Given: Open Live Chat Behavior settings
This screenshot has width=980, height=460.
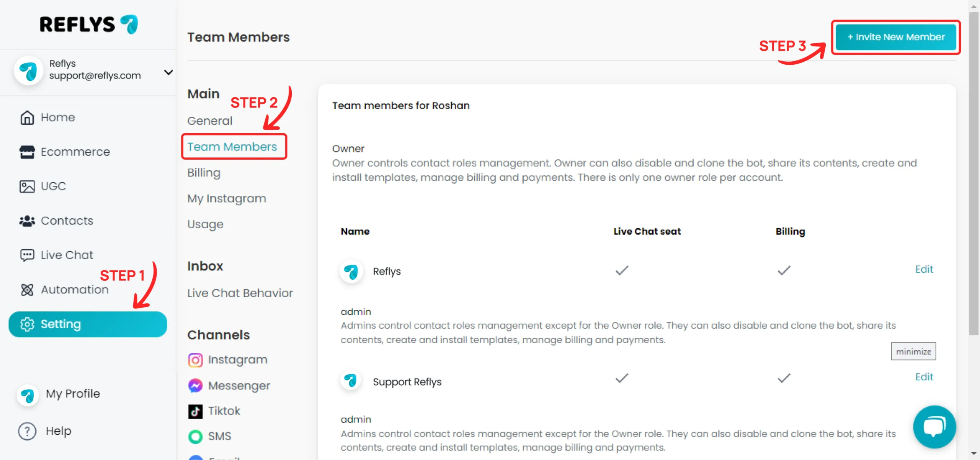Looking at the screenshot, I should [x=240, y=293].
